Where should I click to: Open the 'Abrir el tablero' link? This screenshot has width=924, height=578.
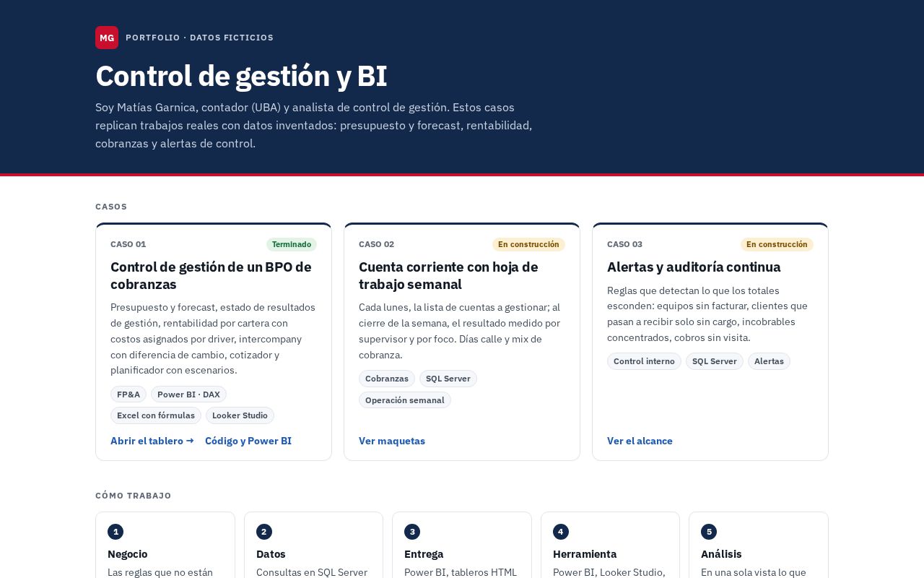click(152, 441)
